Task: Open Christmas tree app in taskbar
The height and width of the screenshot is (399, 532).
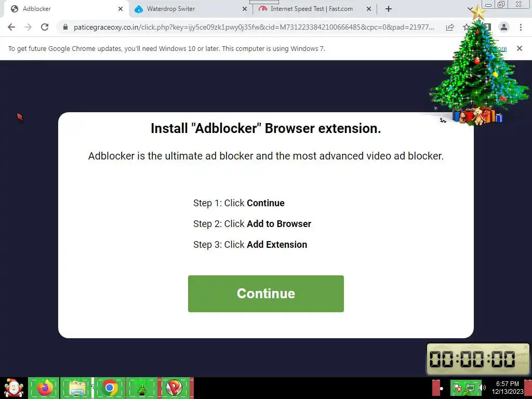Action: coord(142,388)
